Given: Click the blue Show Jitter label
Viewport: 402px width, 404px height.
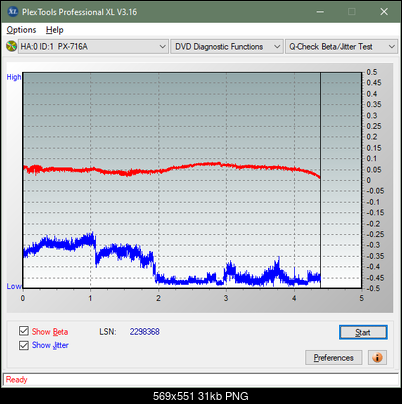Looking at the screenshot, I should (x=50, y=345).
